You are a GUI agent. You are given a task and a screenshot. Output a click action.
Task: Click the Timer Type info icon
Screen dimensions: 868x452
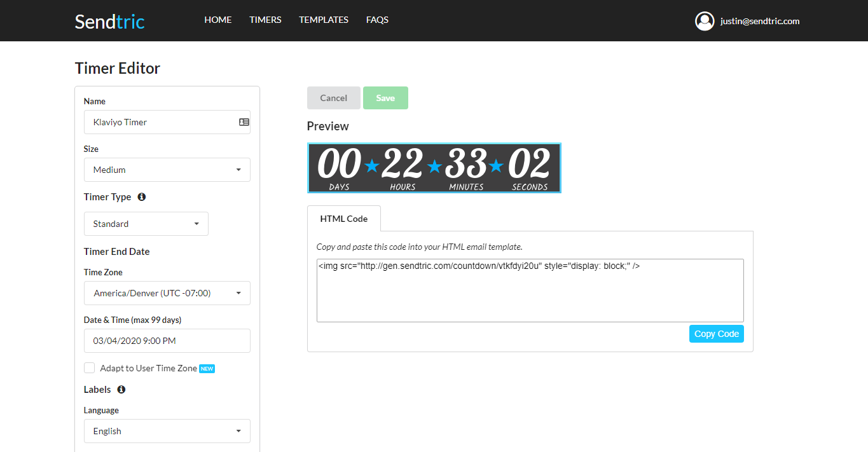142,197
